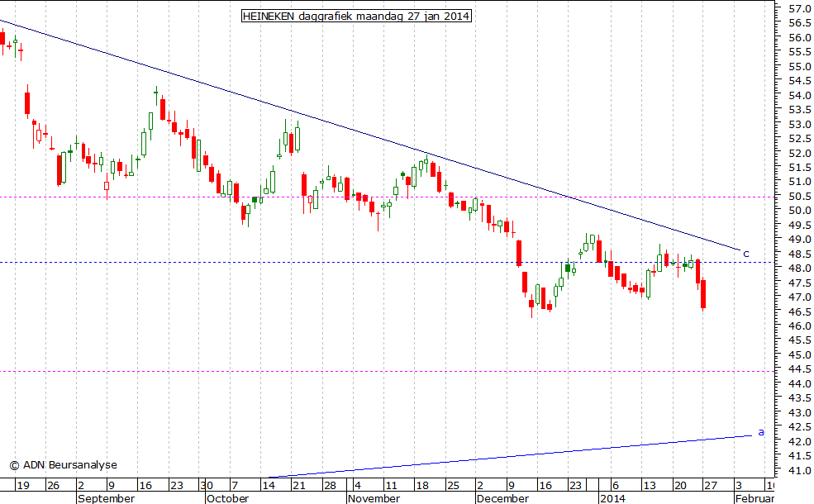Click the chart title 'HEINEKEN daggrafiek maandag 27 jan 2014'
This screenshot has height=504, width=814.
pyautogui.click(x=357, y=16)
